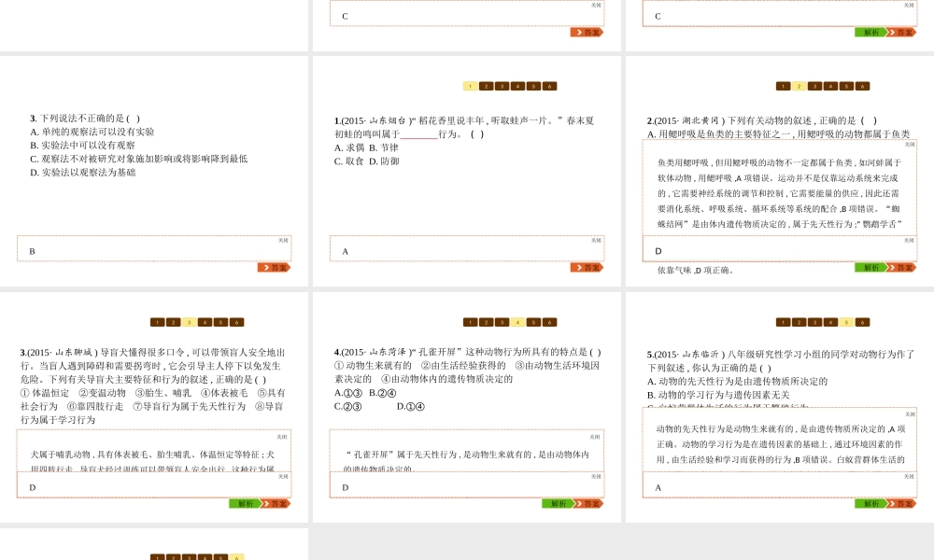Click option 'A. 求偶 B. 节律' text
This screenshot has height=560, width=934.
click(x=366, y=147)
